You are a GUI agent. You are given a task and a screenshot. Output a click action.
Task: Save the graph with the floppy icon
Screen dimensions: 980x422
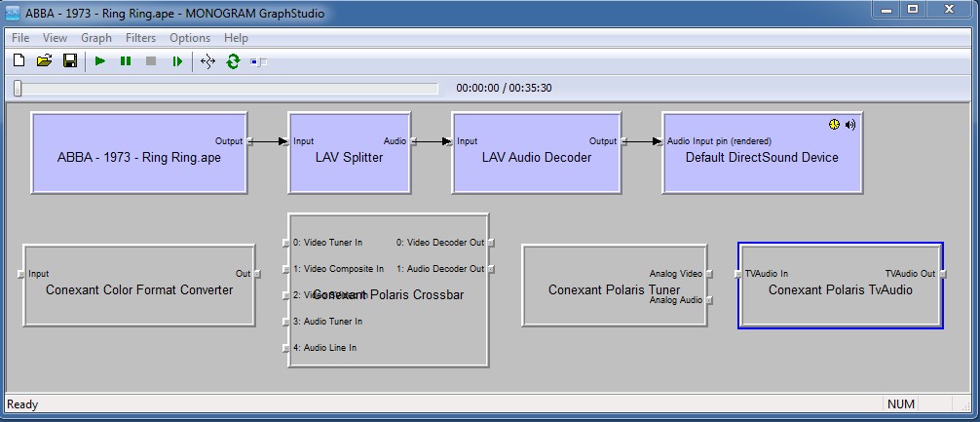tap(70, 60)
